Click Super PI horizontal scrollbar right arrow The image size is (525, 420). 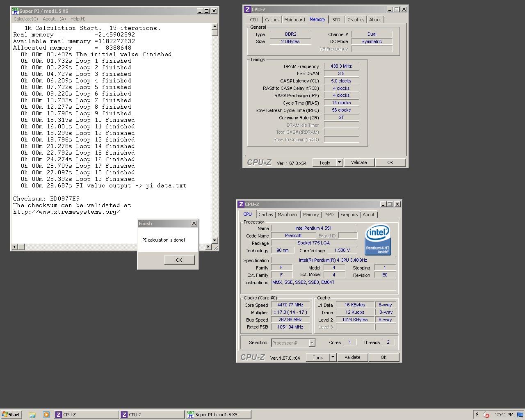click(x=208, y=247)
